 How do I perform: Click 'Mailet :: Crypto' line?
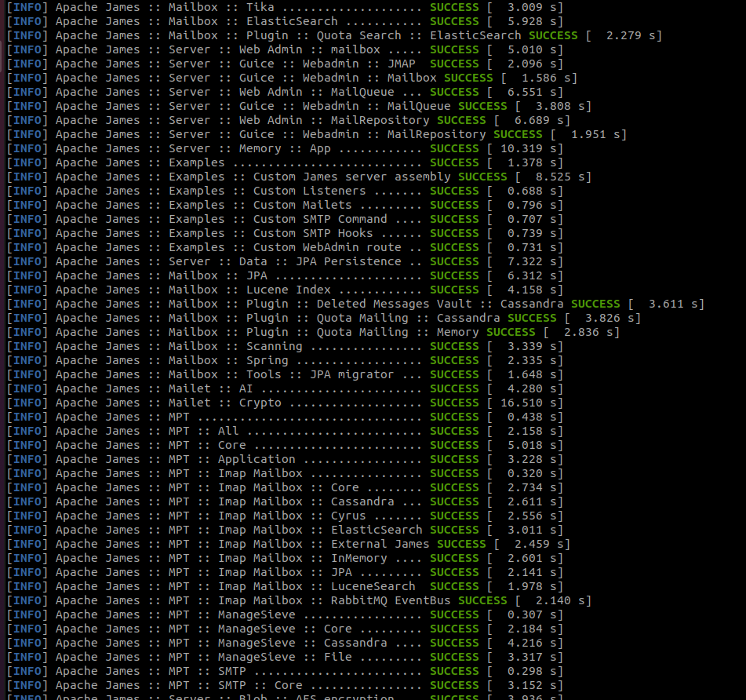pos(285,403)
